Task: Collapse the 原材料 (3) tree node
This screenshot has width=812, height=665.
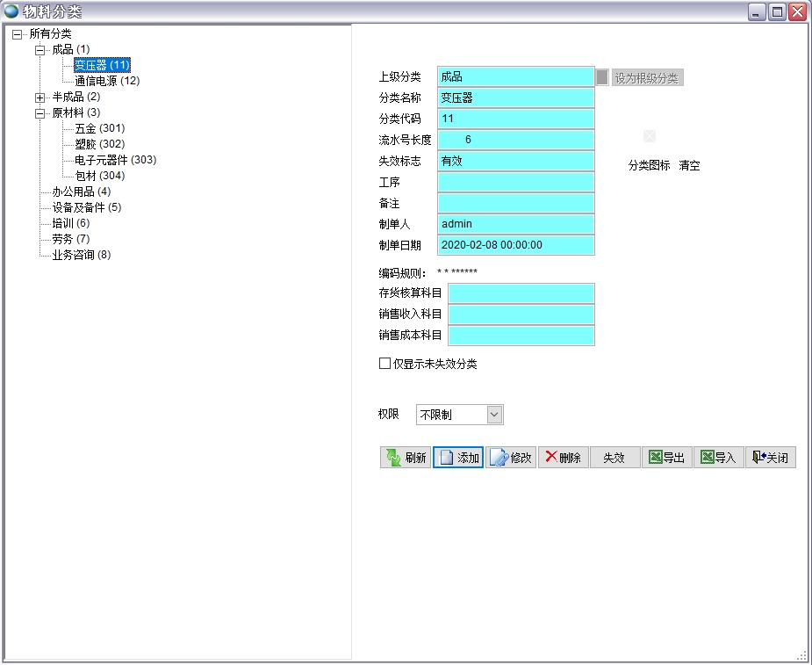Action: tap(40, 113)
